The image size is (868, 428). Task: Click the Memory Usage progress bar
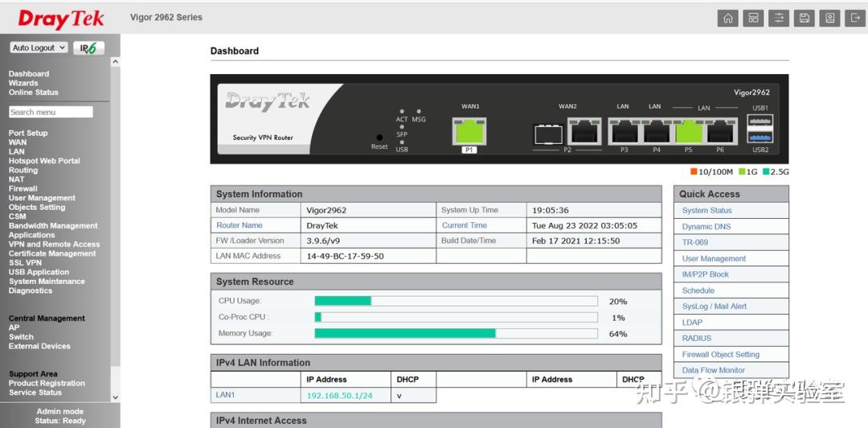coord(457,333)
